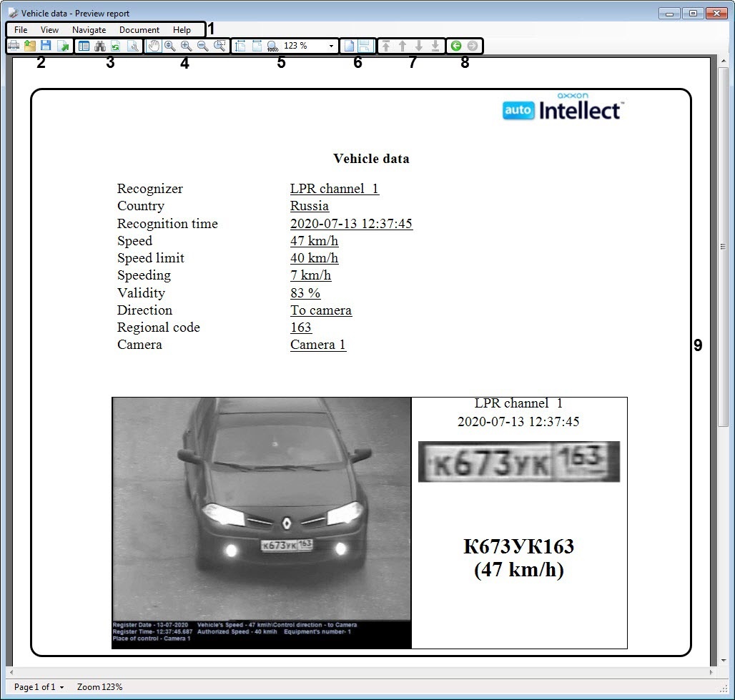Image resolution: width=735 pixels, height=700 pixels.
Task: Switch to continuous page layout
Action: [x=365, y=46]
